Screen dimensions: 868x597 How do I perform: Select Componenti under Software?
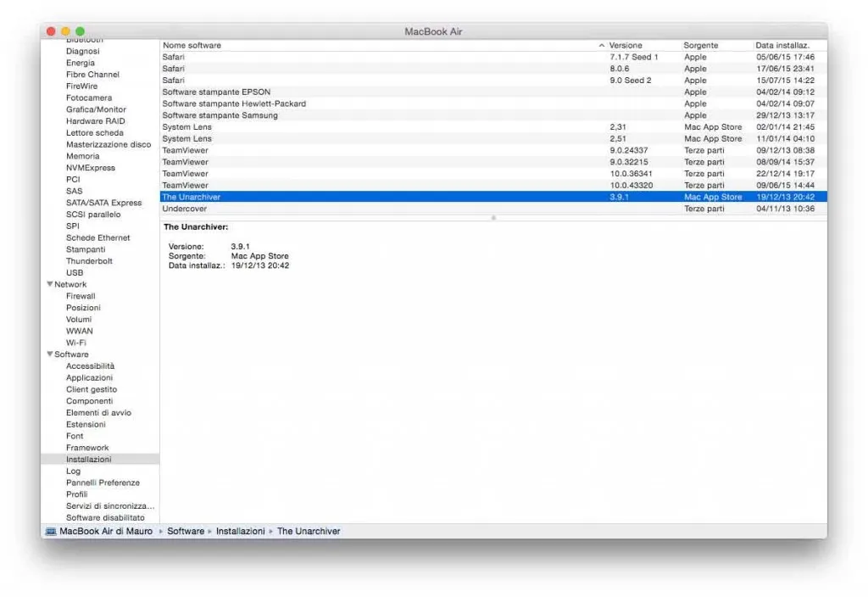pos(89,400)
